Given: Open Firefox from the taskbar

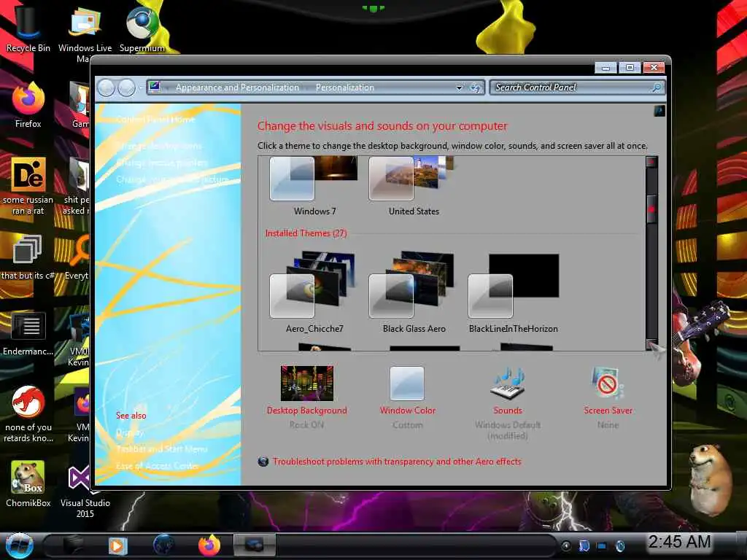Looking at the screenshot, I should click(x=209, y=545).
